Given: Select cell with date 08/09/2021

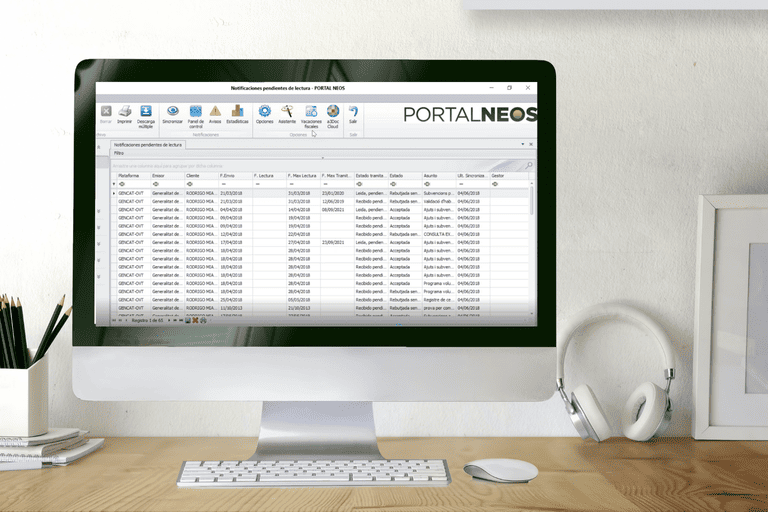Looking at the screenshot, I should point(337,210).
